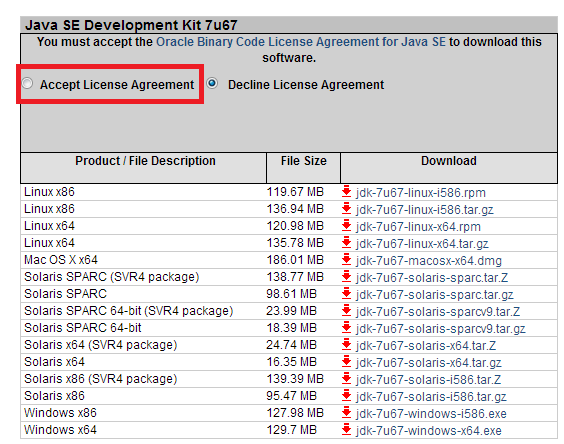The image size is (564, 444).
Task: Click the 129.7 MB file size value
Action: point(291,430)
